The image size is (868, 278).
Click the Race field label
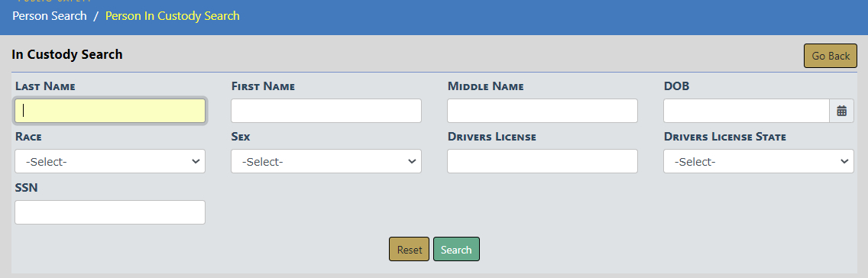28,137
